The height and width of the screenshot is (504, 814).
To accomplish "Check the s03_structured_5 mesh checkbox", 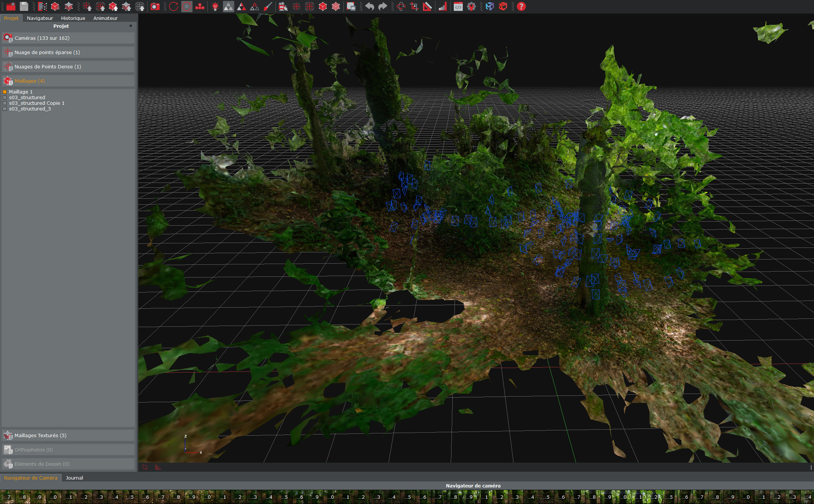I will point(5,109).
